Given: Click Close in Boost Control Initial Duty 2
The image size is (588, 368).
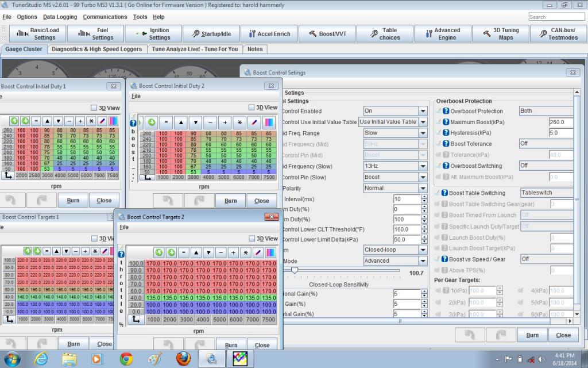Looking at the screenshot, I should click(x=261, y=201).
